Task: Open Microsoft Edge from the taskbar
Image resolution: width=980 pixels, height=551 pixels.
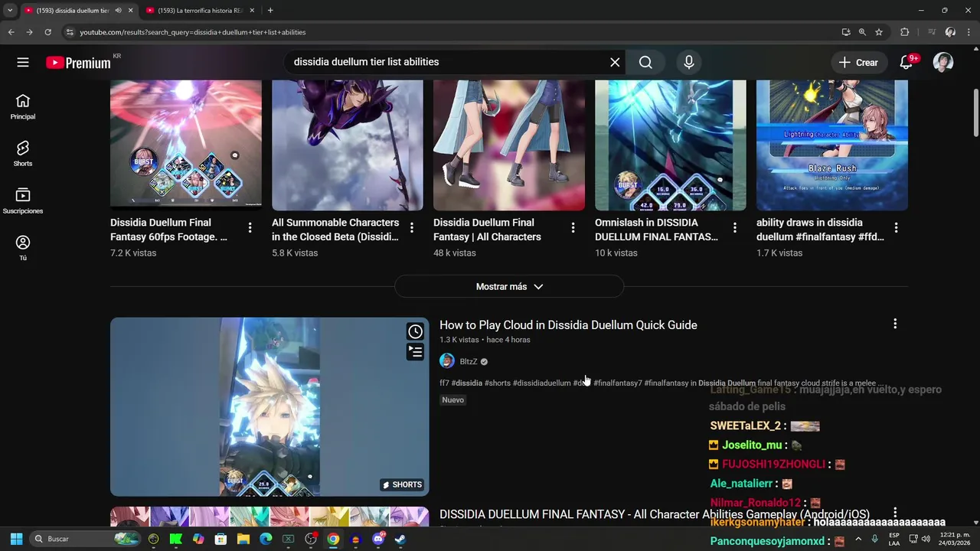Action: point(266,539)
